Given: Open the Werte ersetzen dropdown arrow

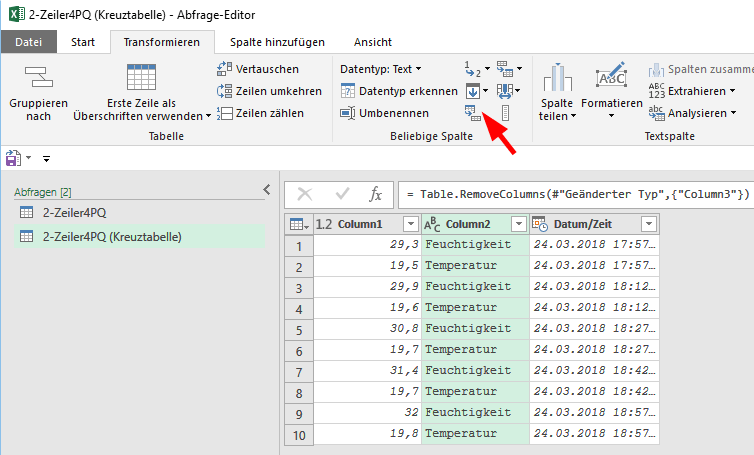Looking at the screenshot, I should tap(488, 69).
